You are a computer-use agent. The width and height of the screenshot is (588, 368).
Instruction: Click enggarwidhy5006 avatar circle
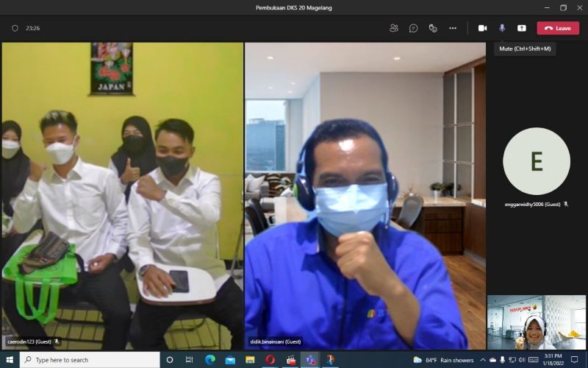(x=536, y=161)
